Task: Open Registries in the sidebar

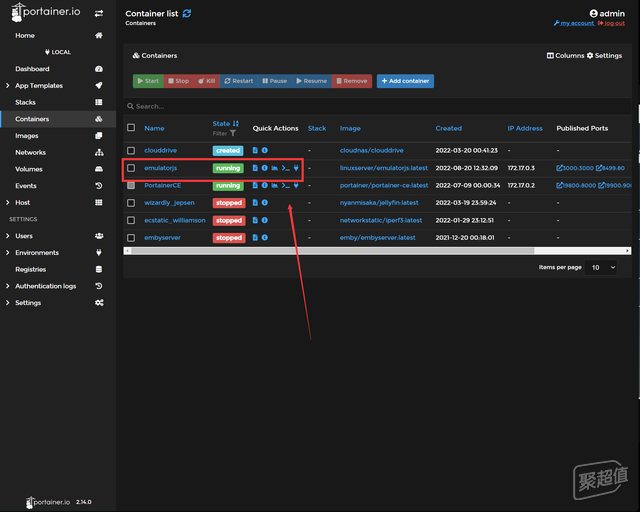Action: click(58, 269)
